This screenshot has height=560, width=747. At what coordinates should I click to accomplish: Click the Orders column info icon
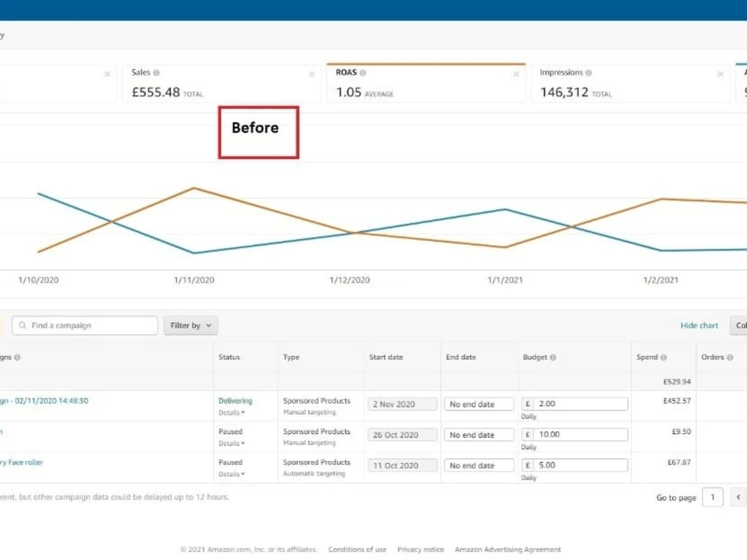(x=730, y=358)
